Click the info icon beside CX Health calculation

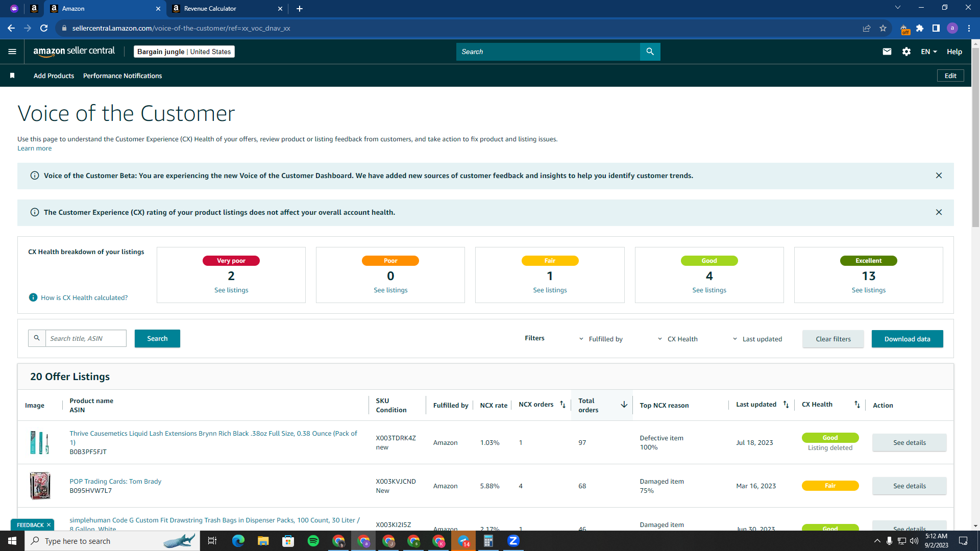click(x=33, y=297)
